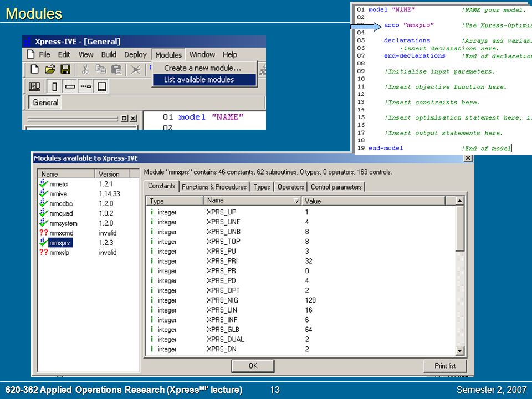Viewport: 532px width, 399px height.
Task: Click the 'end-model' line in the code editor
Action: (386, 149)
